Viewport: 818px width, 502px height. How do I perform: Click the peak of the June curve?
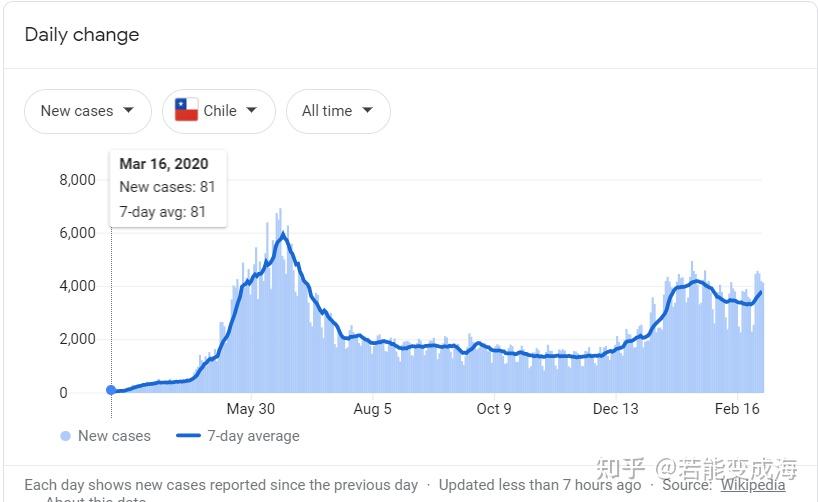(283, 235)
